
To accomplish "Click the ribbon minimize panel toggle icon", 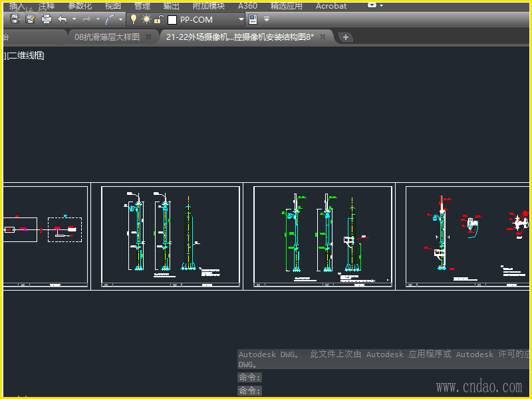I will pyautogui.click(x=372, y=5).
